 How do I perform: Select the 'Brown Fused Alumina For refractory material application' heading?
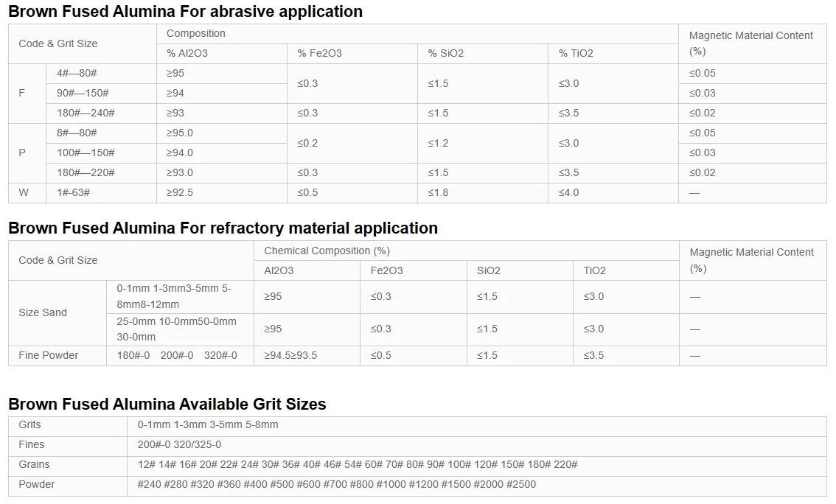coord(223,228)
